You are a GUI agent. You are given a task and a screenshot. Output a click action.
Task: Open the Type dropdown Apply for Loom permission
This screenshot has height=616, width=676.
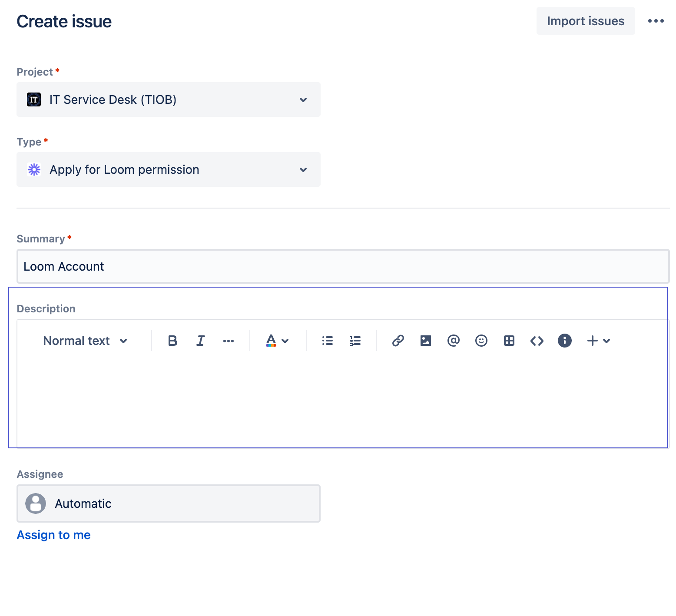click(169, 169)
